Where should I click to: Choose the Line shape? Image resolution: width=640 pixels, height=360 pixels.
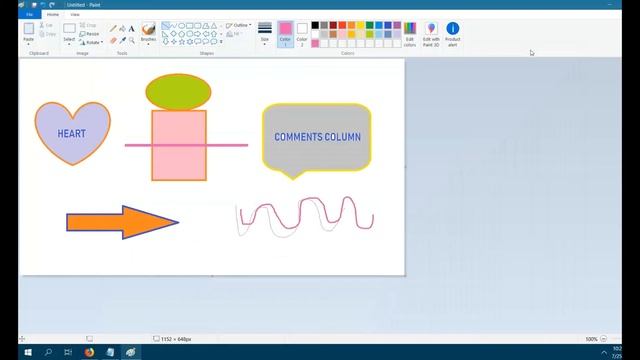[165, 26]
